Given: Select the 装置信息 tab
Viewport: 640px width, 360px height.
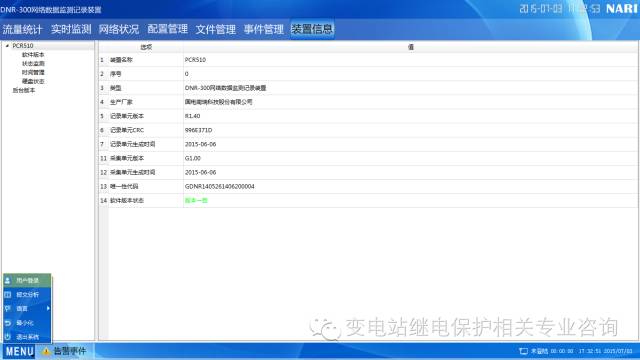Looking at the screenshot, I should tap(312, 29).
